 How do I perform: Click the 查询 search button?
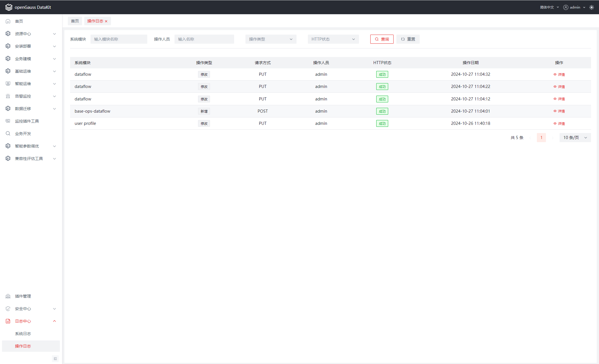[382, 39]
